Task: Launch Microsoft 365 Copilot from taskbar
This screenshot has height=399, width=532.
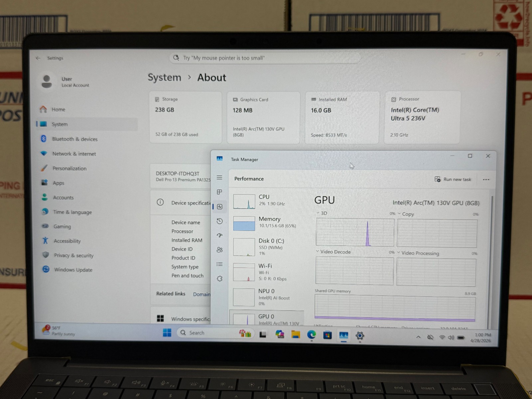Action: 280,334
